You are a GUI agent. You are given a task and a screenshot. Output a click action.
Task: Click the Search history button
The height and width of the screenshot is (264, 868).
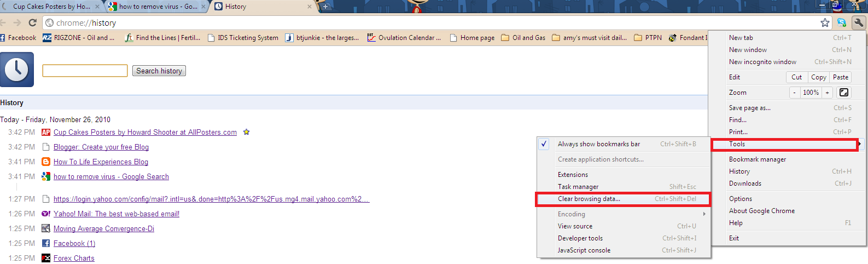pyautogui.click(x=159, y=71)
